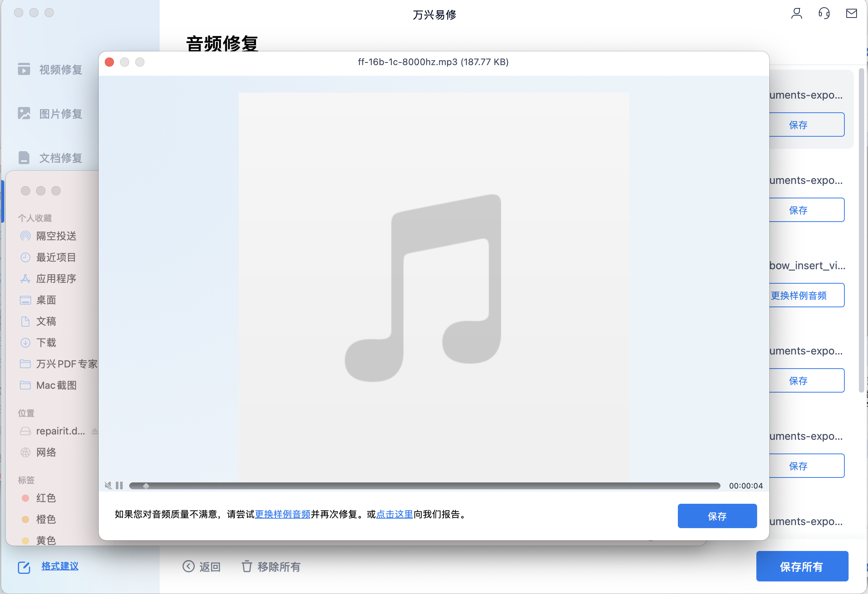Screen dimensions: 868x594
Task: Unmute the audio preview
Action: click(x=108, y=485)
